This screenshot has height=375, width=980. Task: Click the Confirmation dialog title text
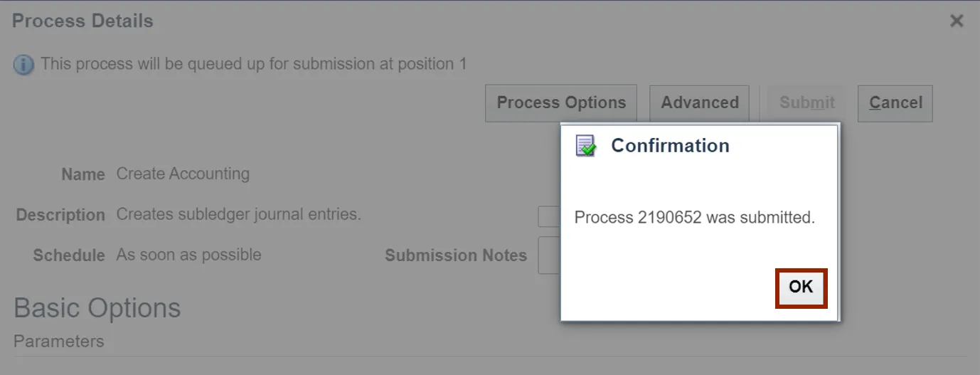tap(670, 146)
